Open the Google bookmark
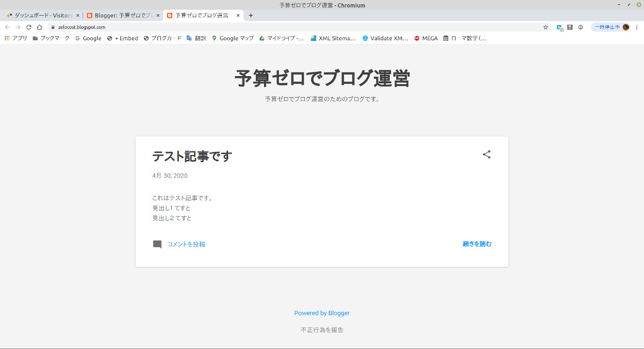Screen dimensions: 644x349 pos(88,38)
